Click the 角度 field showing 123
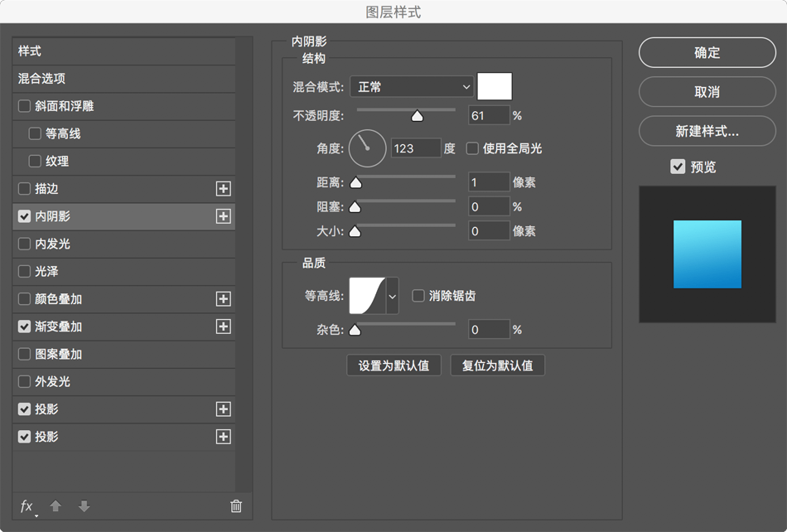This screenshot has height=532, width=787. click(416, 148)
